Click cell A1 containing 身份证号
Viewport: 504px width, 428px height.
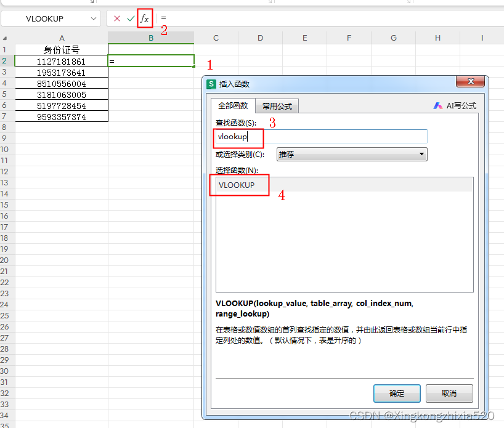[x=62, y=50]
